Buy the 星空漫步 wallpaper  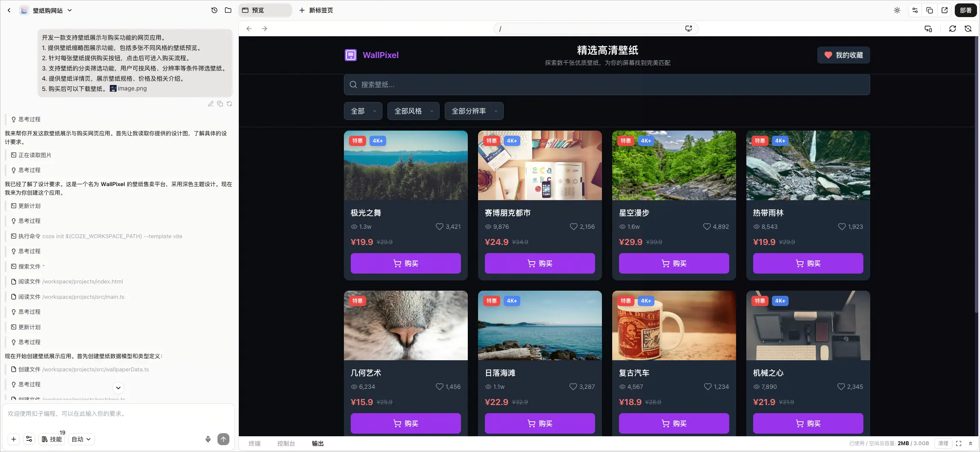tap(674, 263)
